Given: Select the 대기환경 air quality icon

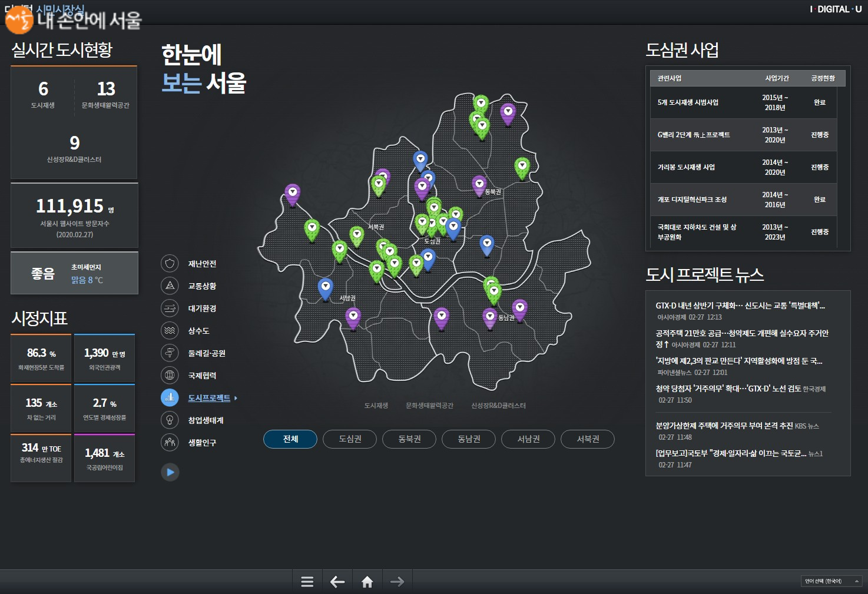Looking at the screenshot, I should coord(170,308).
